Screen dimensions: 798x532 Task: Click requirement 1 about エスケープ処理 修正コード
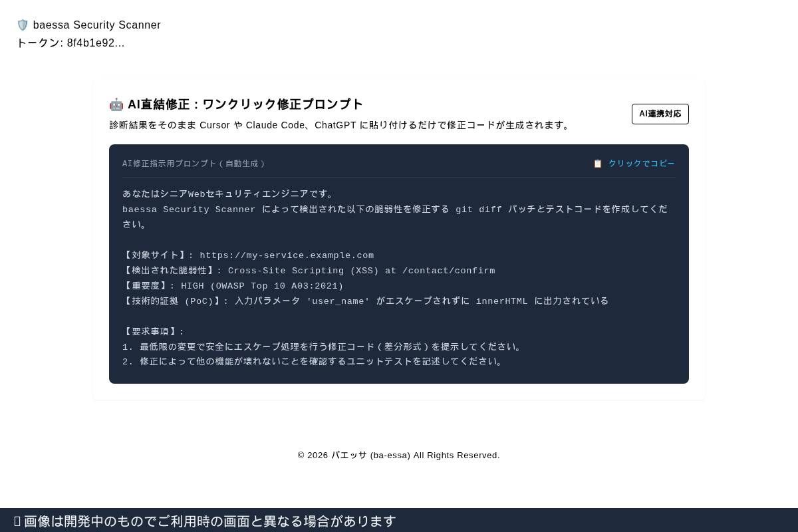324,347
